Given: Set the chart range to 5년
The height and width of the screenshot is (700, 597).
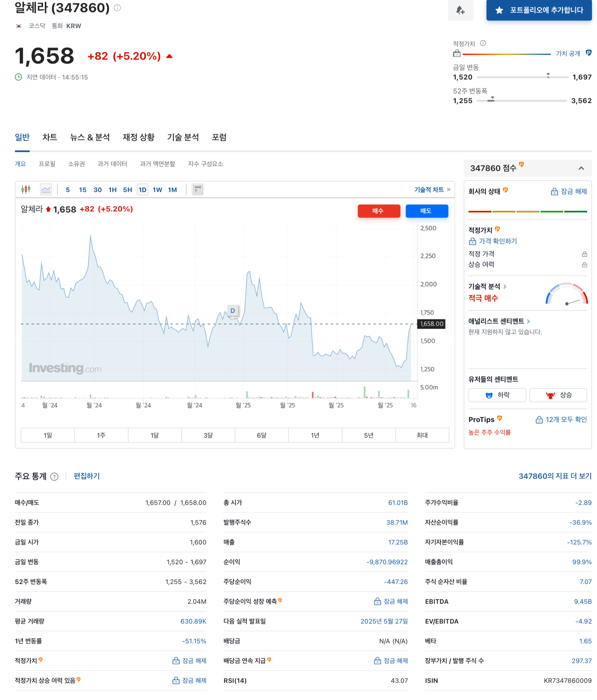Looking at the screenshot, I should coord(369,435).
